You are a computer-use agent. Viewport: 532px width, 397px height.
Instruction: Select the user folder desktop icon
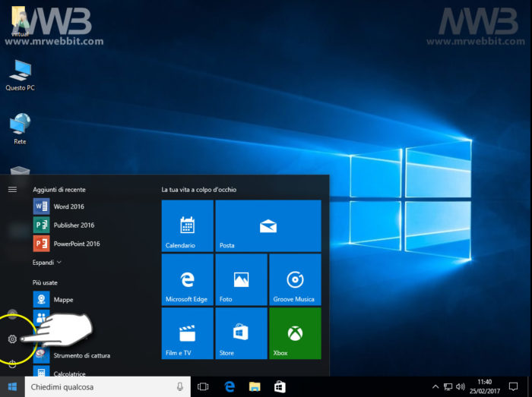(x=20, y=20)
